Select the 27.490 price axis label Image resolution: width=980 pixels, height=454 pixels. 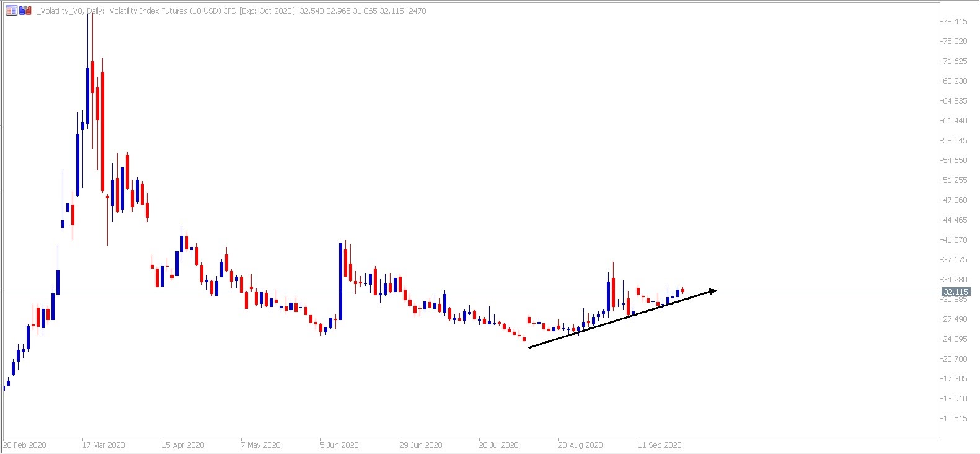click(955, 319)
